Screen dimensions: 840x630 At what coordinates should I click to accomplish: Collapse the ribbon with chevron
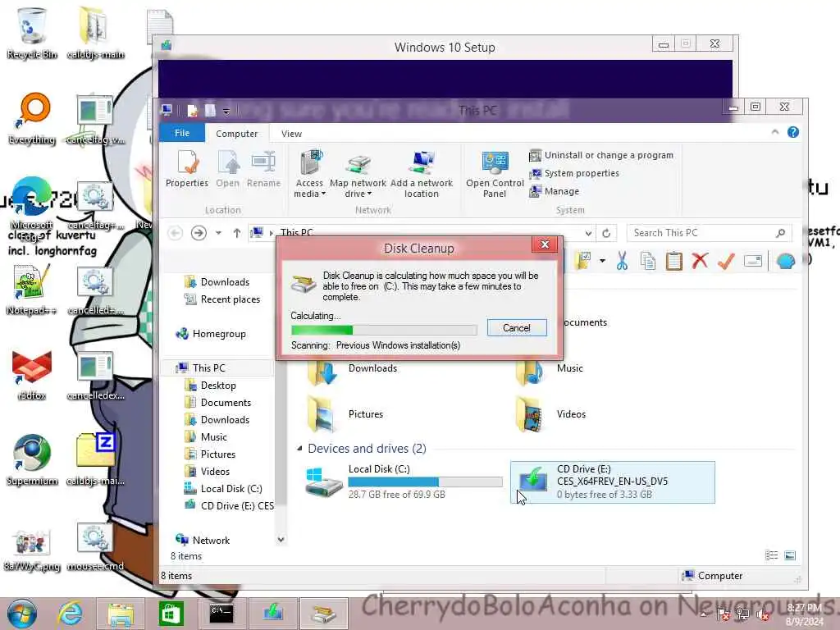tap(774, 132)
